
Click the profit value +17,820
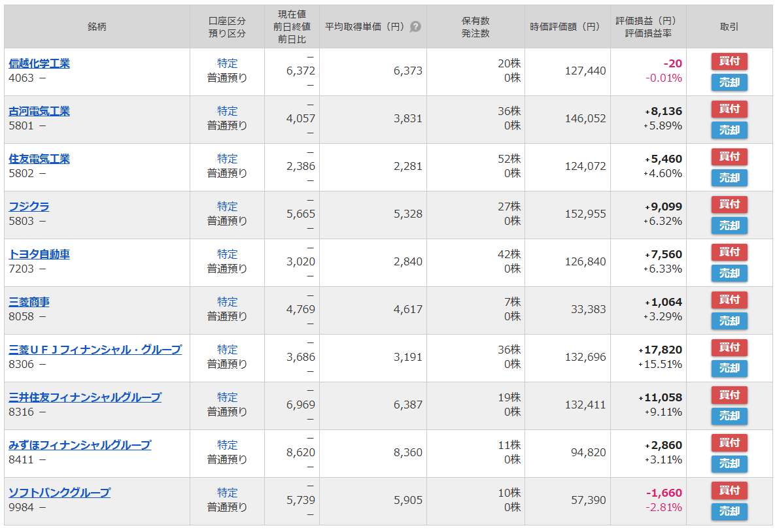point(660,350)
